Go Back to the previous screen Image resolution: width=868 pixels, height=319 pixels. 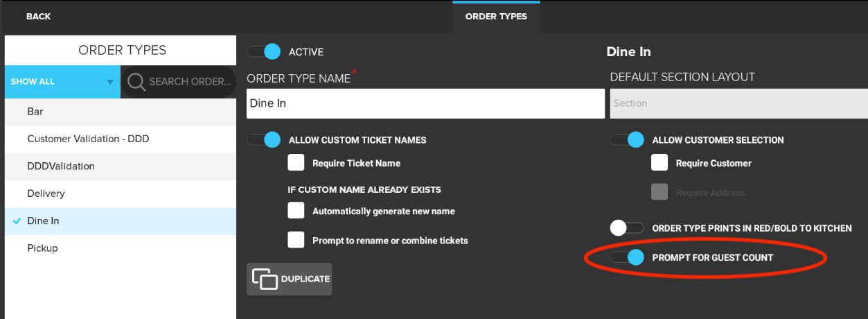38,17
